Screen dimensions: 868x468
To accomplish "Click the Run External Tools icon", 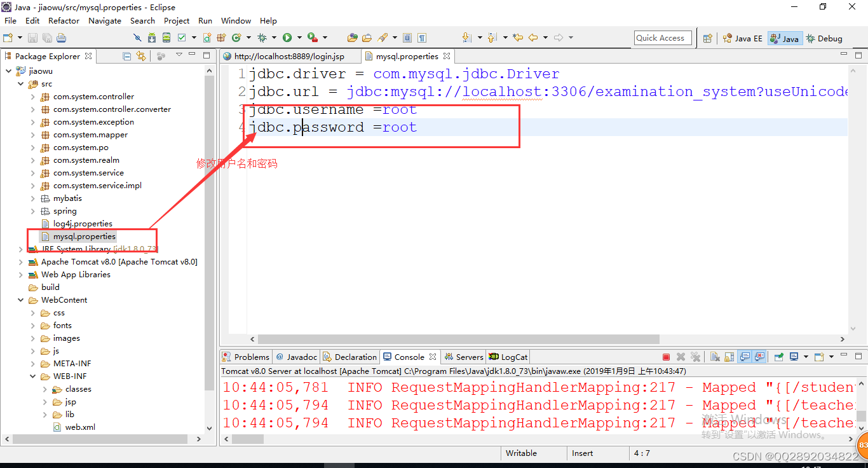I will coord(312,38).
